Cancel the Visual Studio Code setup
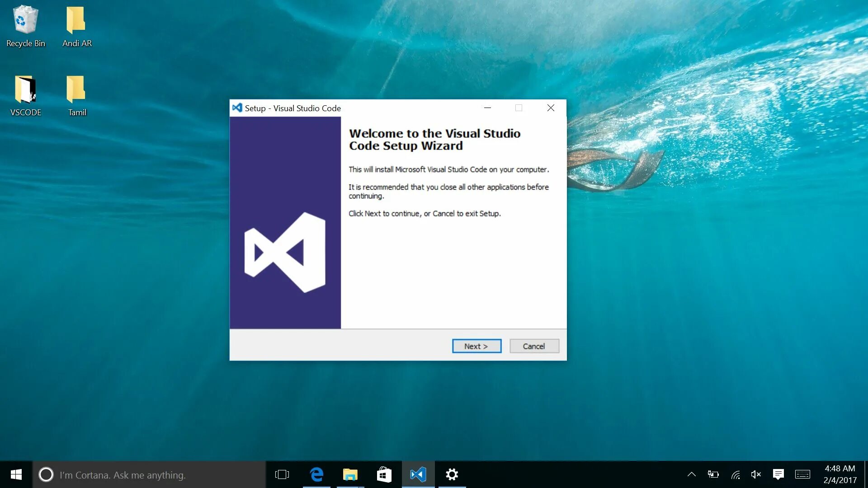 point(534,346)
